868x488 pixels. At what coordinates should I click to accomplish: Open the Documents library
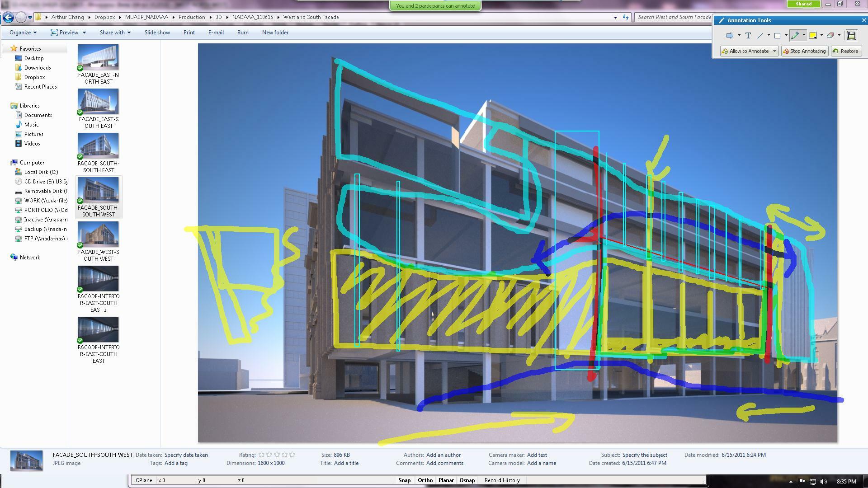(38, 115)
